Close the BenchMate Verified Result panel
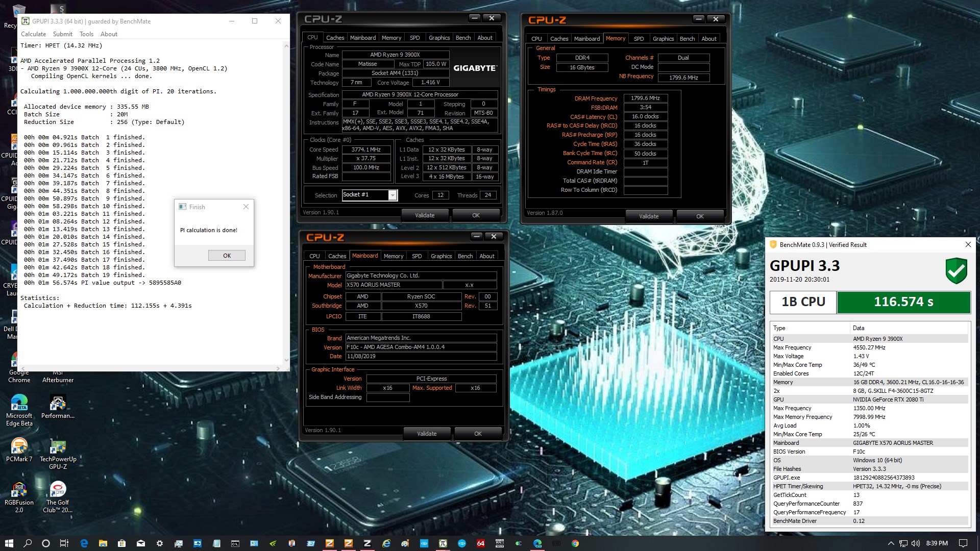This screenshot has height=551, width=980. (x=968, y=244)
